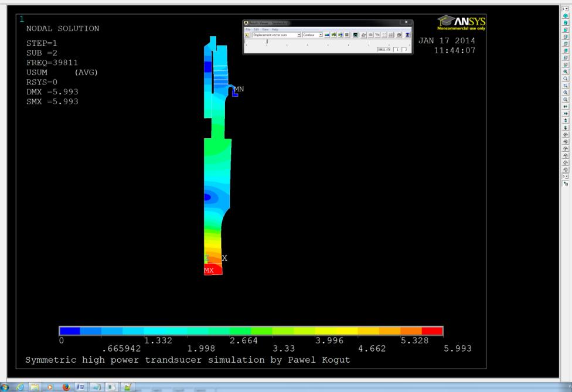Image resolution: width=572 pixels, height=392 pixels.
Task: Select the Oblique view cube icon
Action: click(x=566, y=23)
